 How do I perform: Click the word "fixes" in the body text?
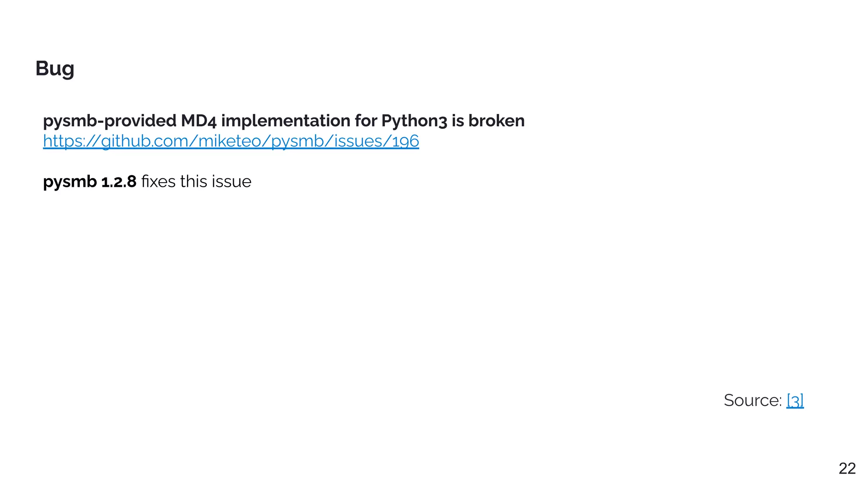158,182
